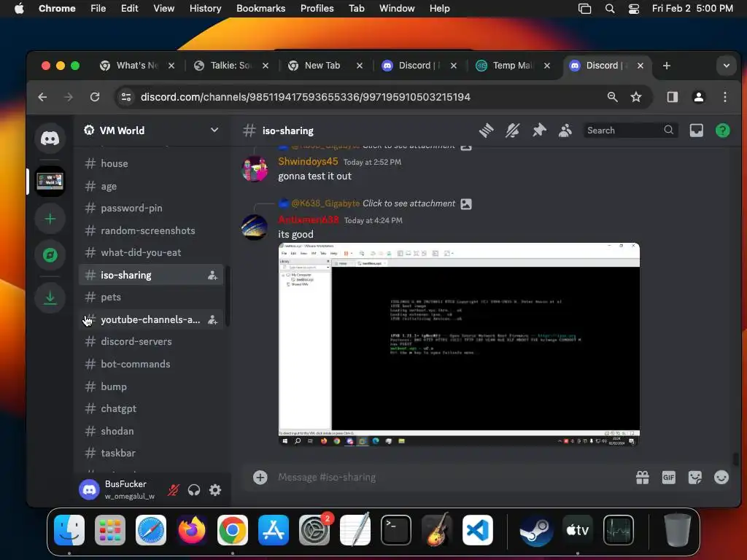Click the red author name above its good
The width and height of the screenshot is (747, 560).
(x=309, y=219)
